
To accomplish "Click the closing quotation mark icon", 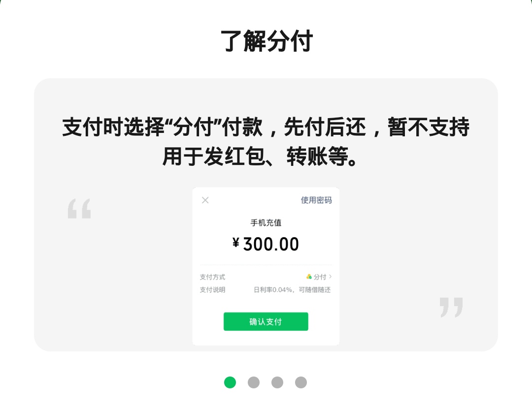I will tap(451, 307).
